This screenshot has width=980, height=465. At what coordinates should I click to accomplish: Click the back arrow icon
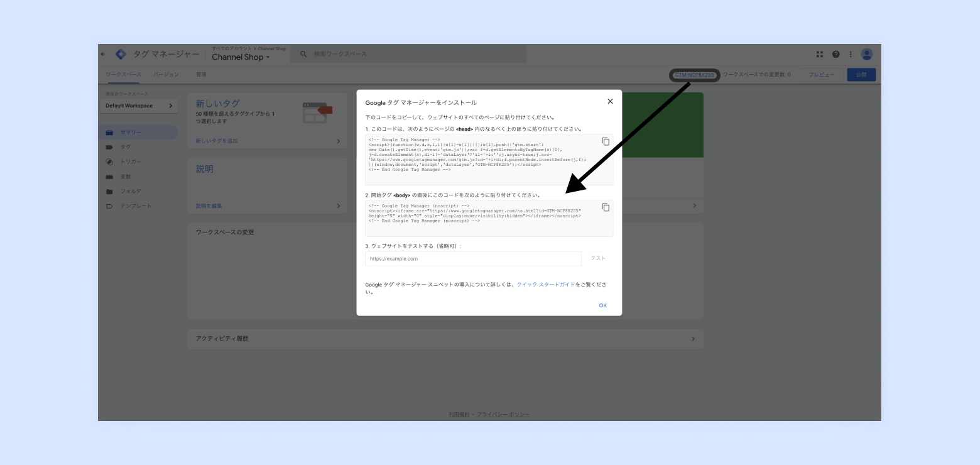[x=103, y=54]
